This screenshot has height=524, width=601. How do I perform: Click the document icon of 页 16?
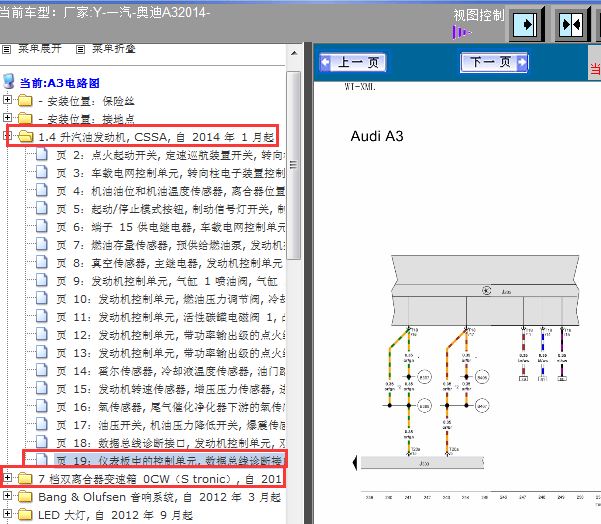pyautogui.click(x=41, y=406)
